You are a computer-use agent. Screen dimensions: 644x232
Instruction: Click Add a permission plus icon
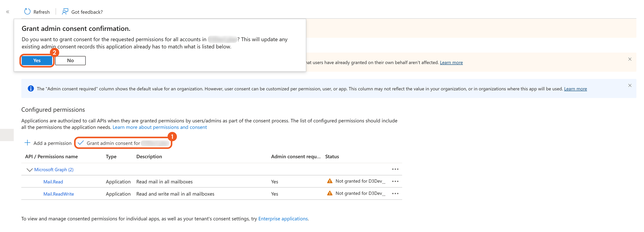click(x=27, y=143)
